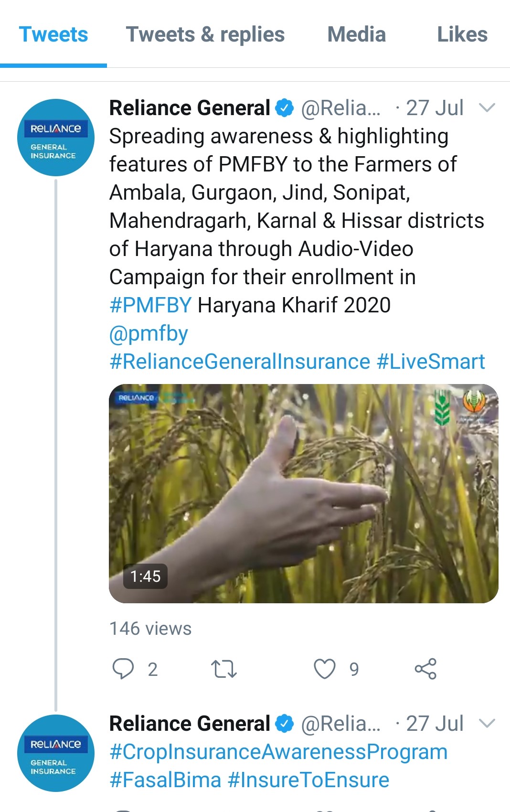Open Reliance General avatar on second tweet
The image size is (510, 812).
point(55,753)
